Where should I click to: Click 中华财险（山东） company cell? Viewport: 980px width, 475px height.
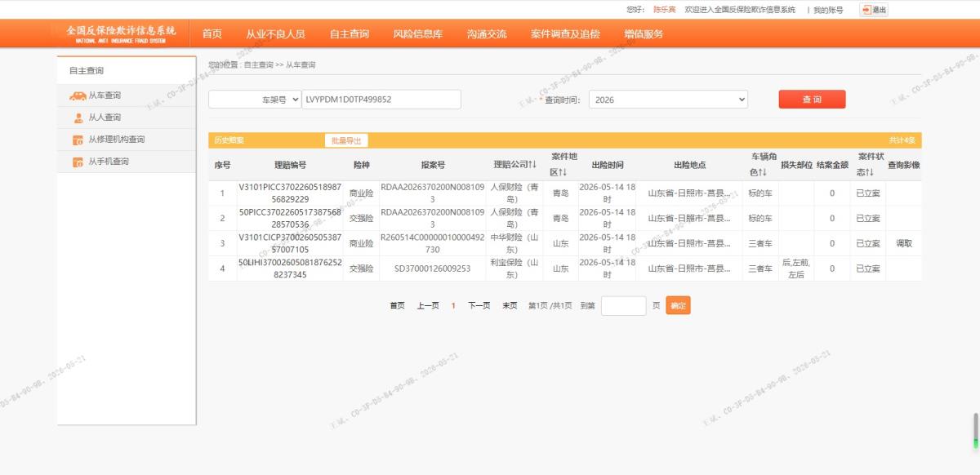pyautogui.click(x=514, y=243)
